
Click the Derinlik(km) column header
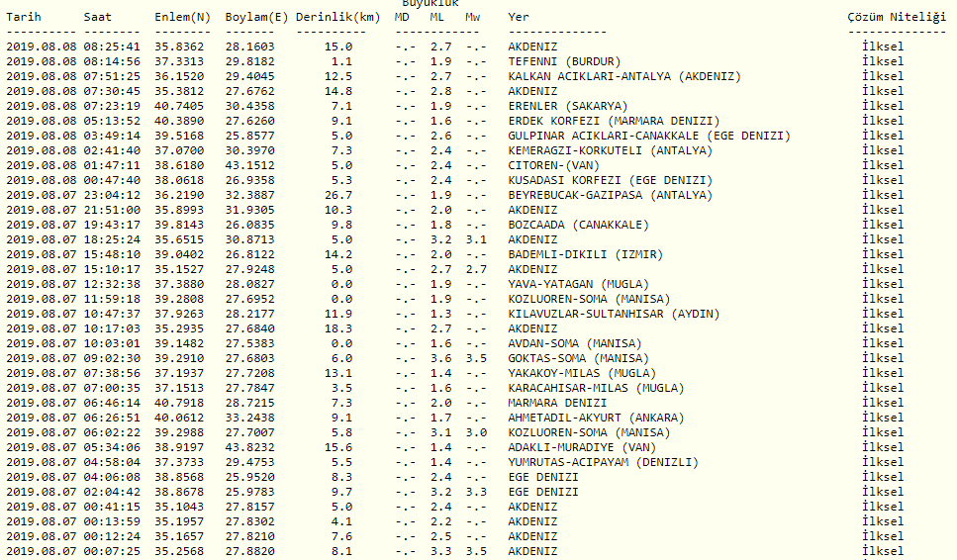coord(337,18)
